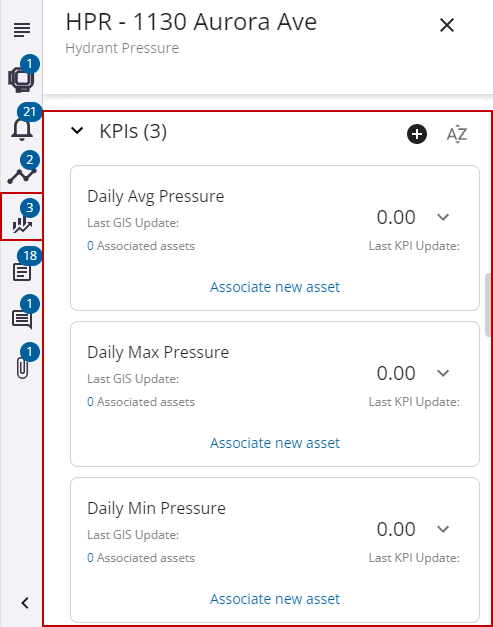Expand Daily Max Pressure value chevron

[443, 373]
